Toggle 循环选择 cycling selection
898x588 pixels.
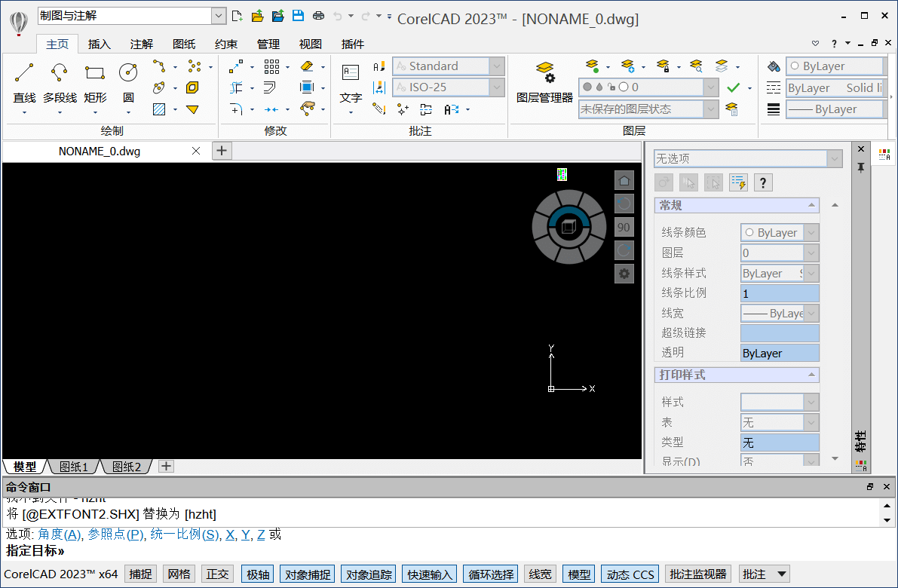coord(491,574)
